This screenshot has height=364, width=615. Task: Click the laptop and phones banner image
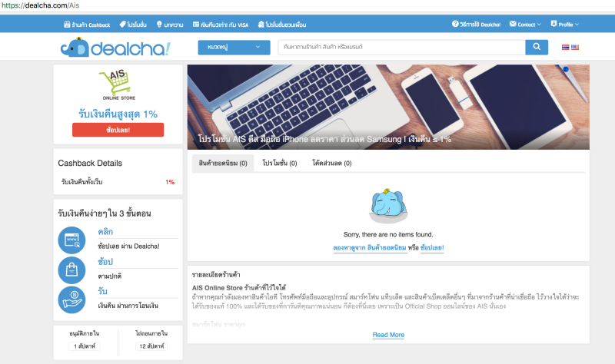tap(388, 107)
